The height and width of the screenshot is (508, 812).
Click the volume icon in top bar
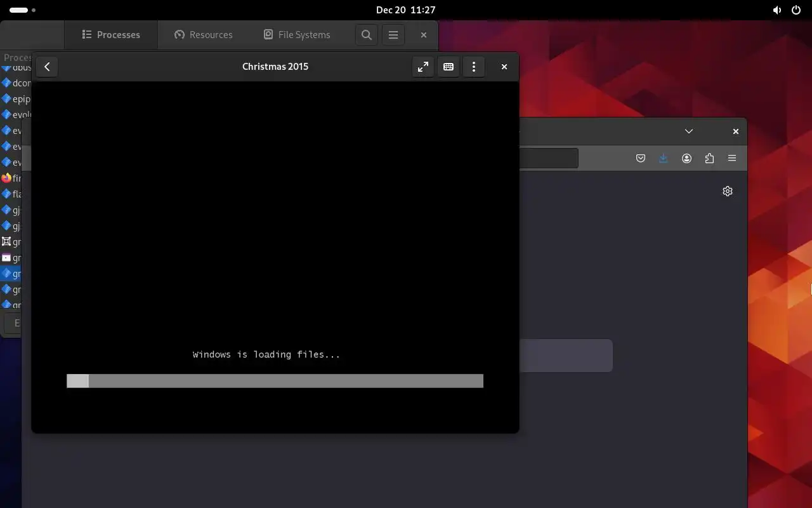pyautogui.click(x=777, y=10)
